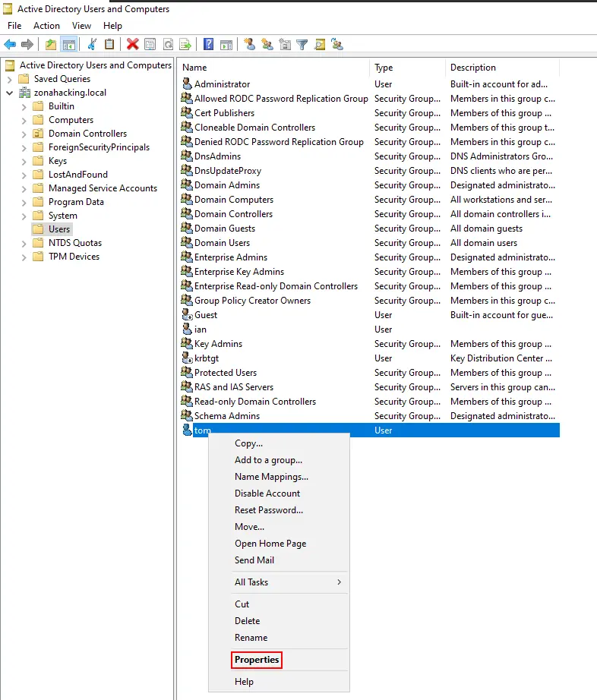Screen dimensions: 597x700
Task: Select Domain Controllers in tree
Action: tap(87, 134)
